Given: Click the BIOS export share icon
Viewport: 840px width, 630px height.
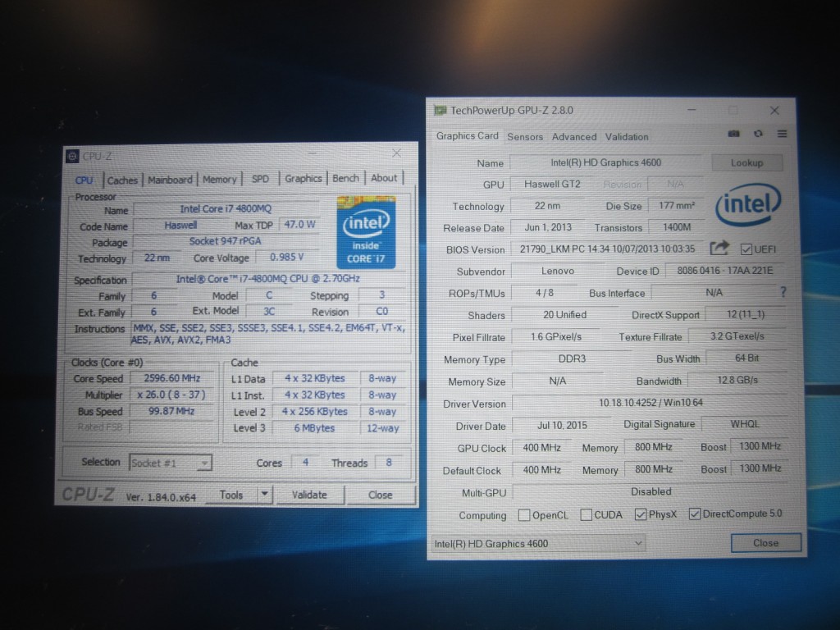Looking at the screenshot, I should click(719, 248).
